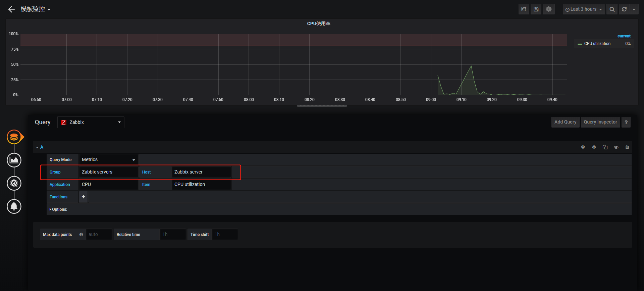Viewport: 644px width, 291px height.
Task: Click the CPU使用率 panel title
Action: [319, 23]
